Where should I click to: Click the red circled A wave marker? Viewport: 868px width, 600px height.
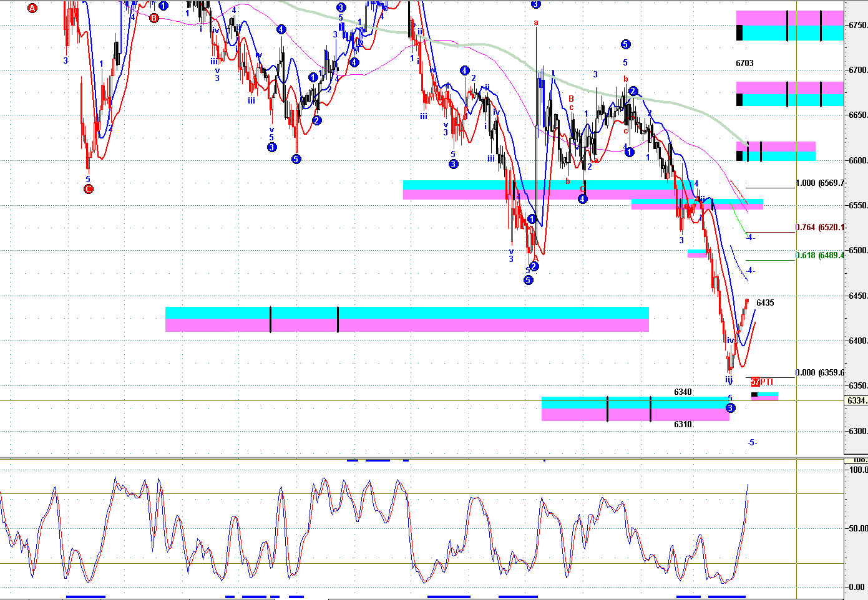coord(33,8)
